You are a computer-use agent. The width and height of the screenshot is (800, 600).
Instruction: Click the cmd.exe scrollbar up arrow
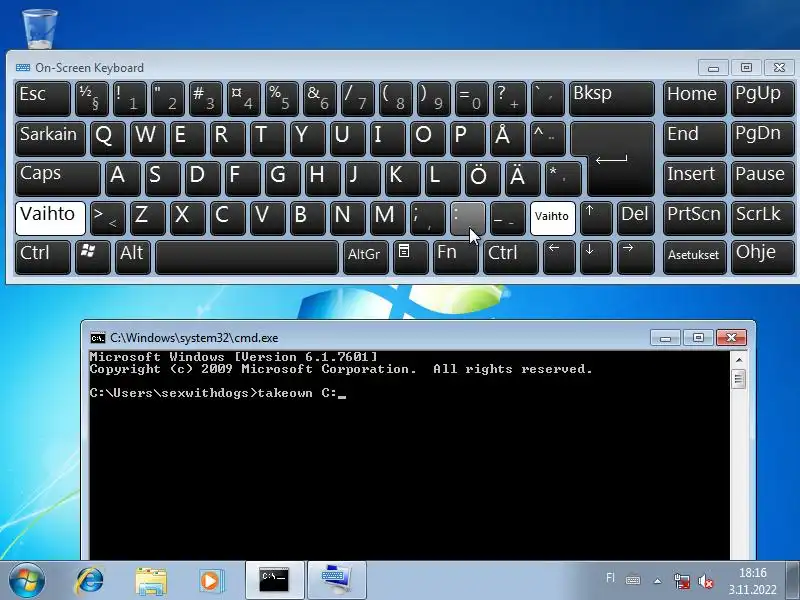click(x=738, y=360)
